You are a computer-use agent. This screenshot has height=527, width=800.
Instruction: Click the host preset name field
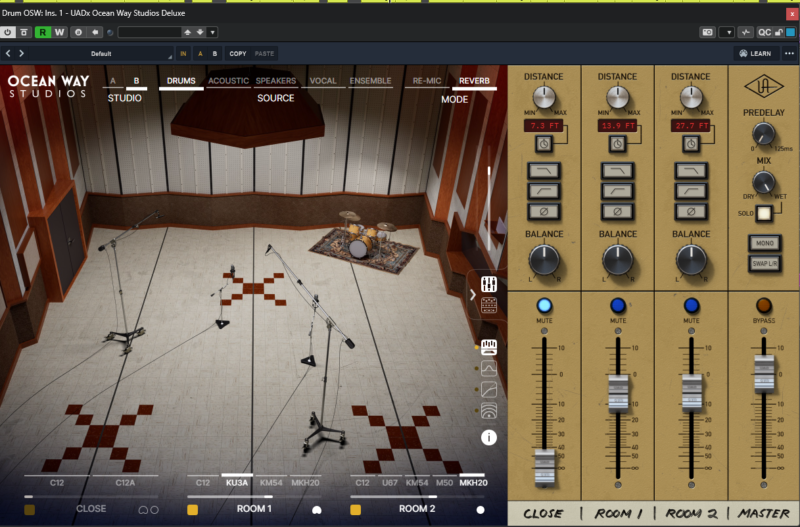click(x=149, y=32)
